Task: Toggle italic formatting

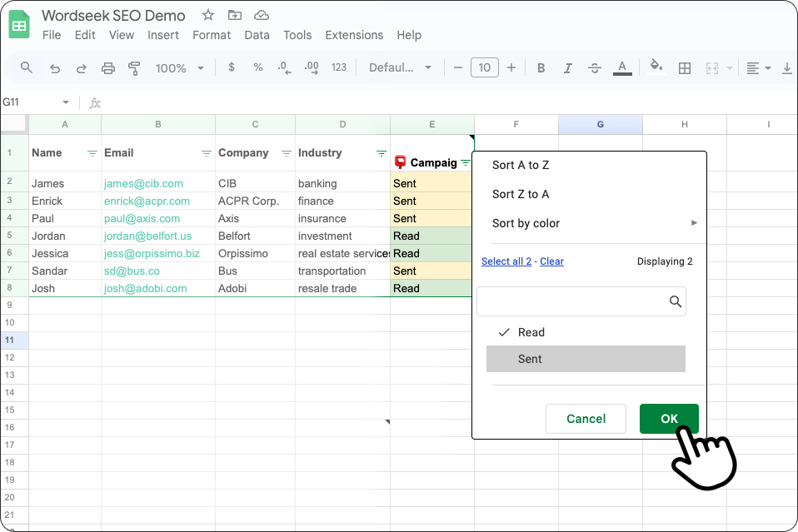Action: (x=568, y=68)
